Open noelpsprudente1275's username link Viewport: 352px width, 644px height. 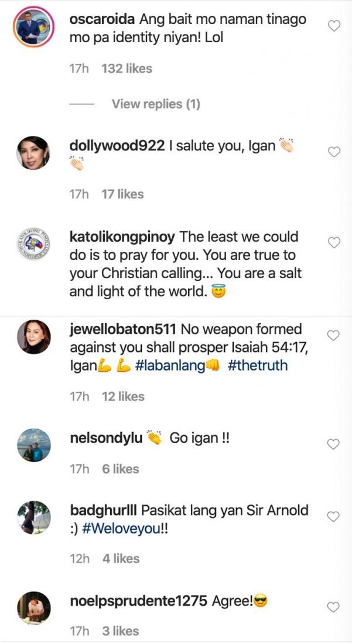point(136,601)
